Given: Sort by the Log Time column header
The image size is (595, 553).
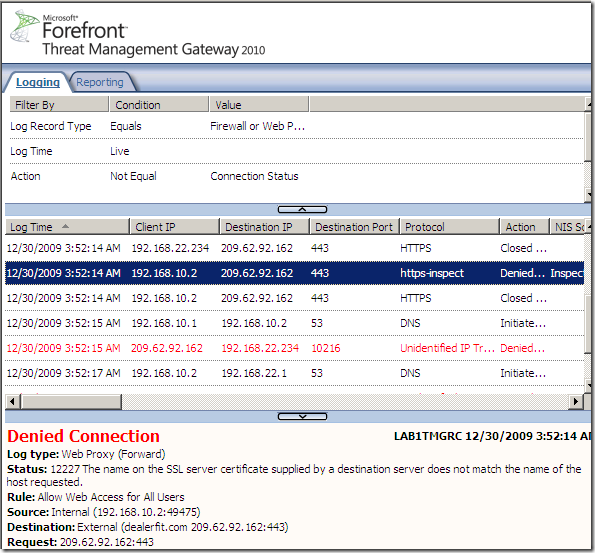Looking at the screenshot, I should pyautogui.click(x=67, y=227).
